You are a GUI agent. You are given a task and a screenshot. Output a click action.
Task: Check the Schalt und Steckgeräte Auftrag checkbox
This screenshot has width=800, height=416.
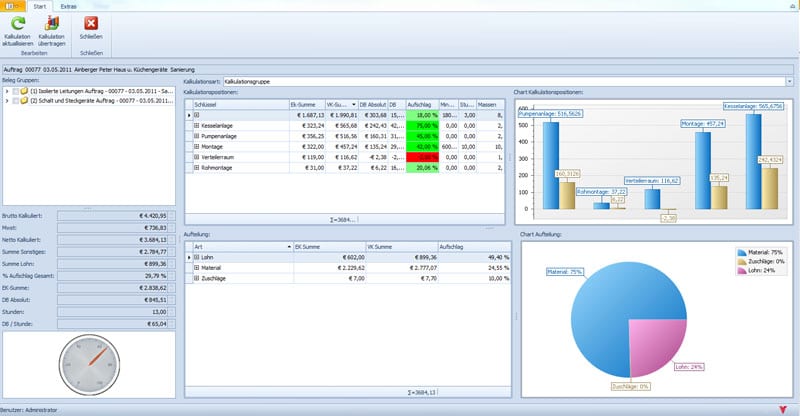click(14, 100)
